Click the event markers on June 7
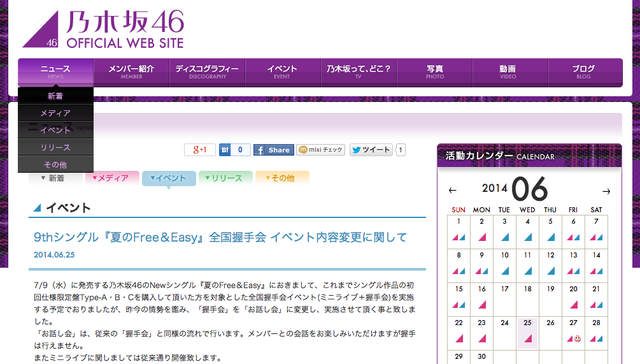 596,237
